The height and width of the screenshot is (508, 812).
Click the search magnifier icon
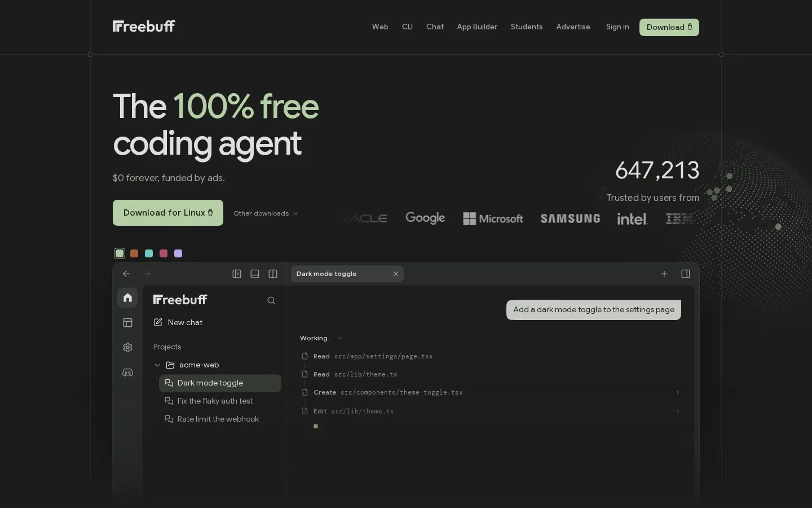click(271, 300)
